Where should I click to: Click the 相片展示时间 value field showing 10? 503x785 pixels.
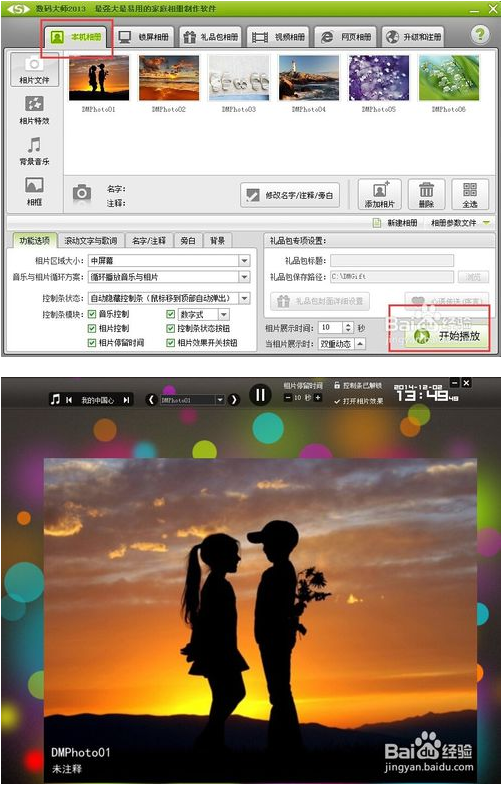[331, 327]
